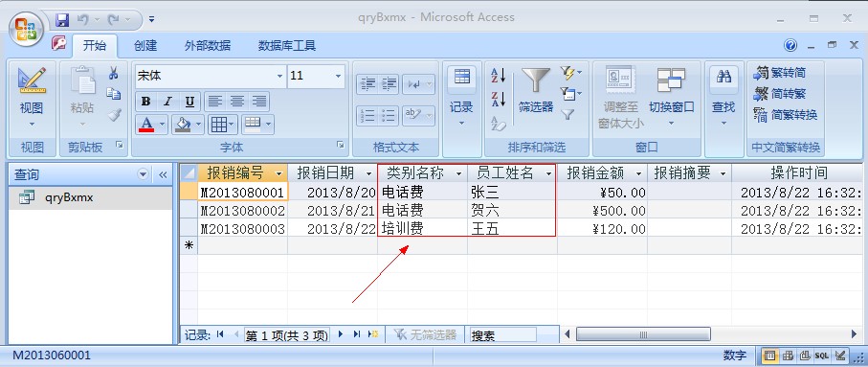This screenshot has width=868, height=367.
Task: Apply the fill bucket background color
Action: pos(183,125)
